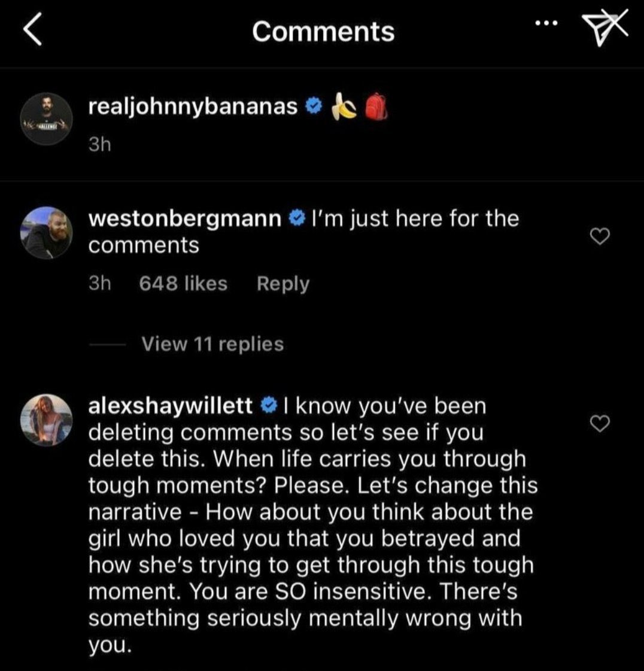
Task: Open alexshaywillett profile via username
Action: [171, 406]
